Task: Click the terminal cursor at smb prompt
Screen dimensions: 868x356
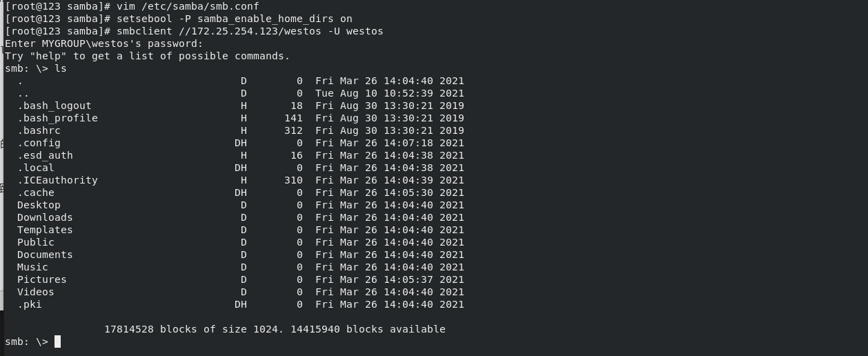Action: (58, 342)
